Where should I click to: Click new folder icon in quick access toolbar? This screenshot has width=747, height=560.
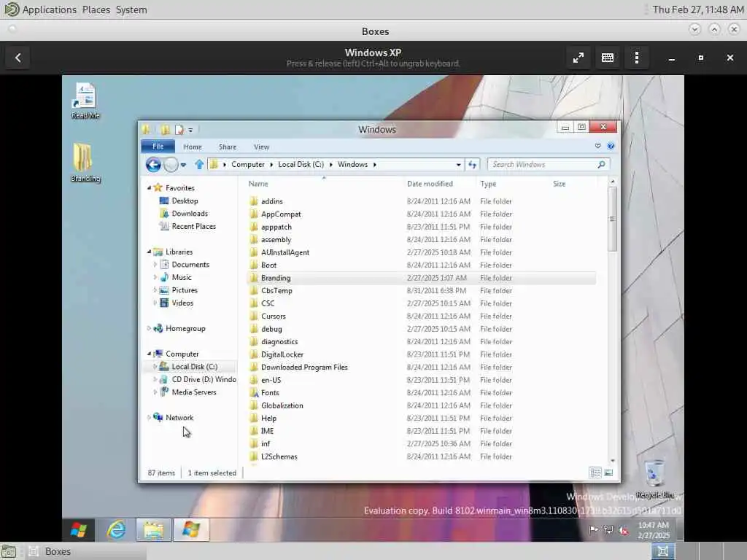click(x=165, y=130)
